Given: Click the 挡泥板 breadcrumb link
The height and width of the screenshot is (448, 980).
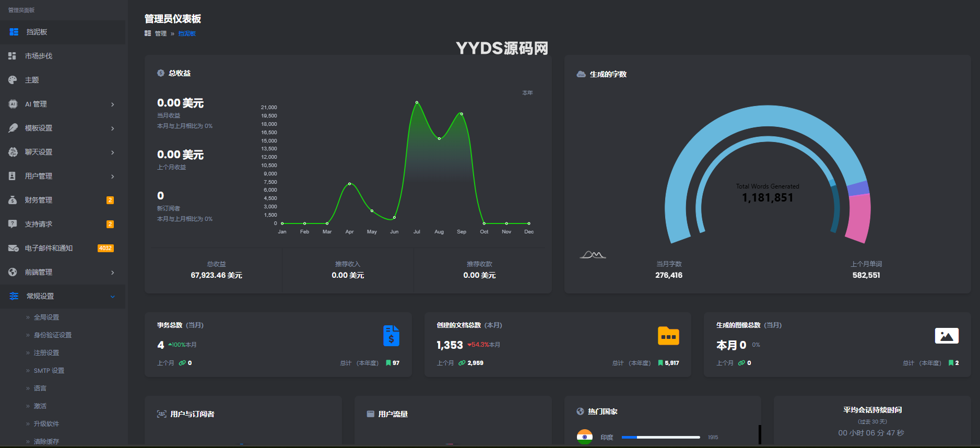Looking at the screenshot, I should [x=187, y=33].
